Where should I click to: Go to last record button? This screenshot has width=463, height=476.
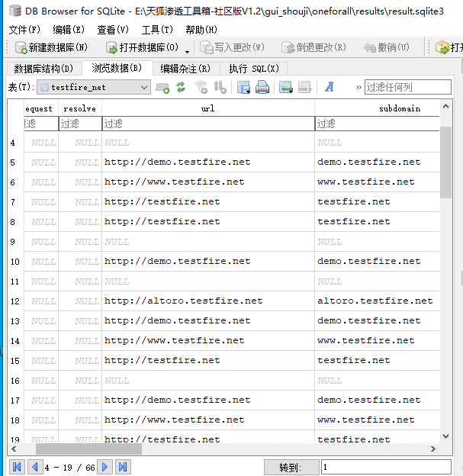(x=123, y=467)
